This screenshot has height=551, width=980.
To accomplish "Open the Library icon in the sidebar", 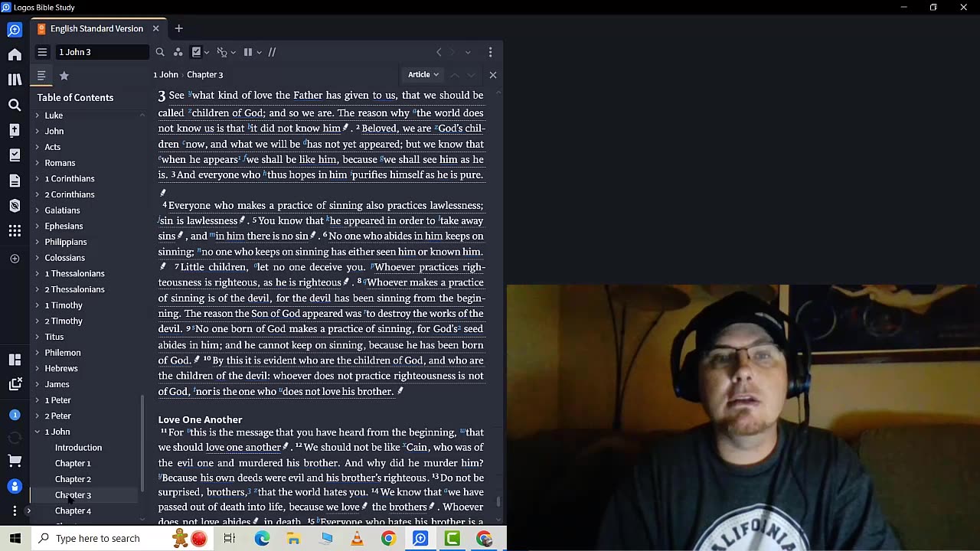I will pyautogui.click(x=15, y=80).
